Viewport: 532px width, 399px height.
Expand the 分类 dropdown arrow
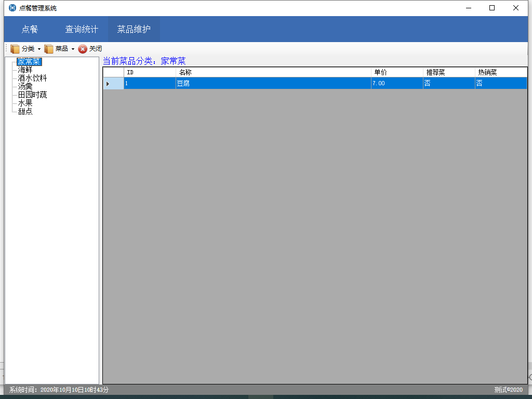39,49
